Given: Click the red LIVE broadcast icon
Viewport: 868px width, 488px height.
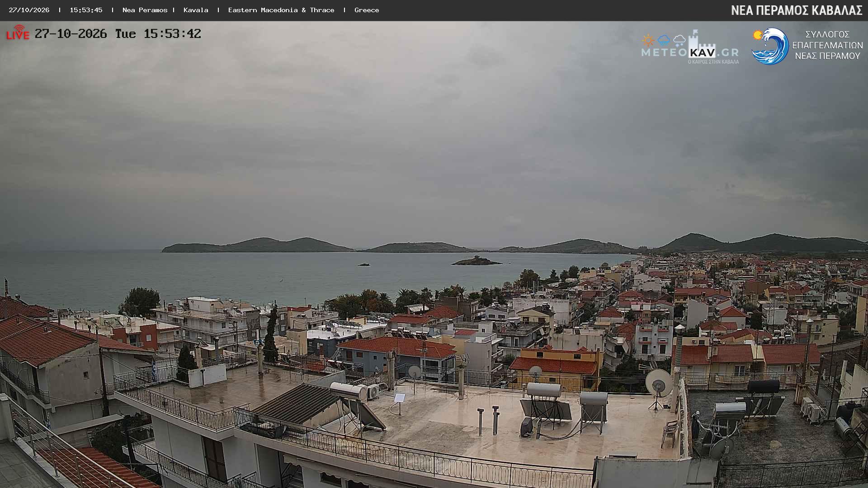Looking at the screenshot, I should [18, 33].
